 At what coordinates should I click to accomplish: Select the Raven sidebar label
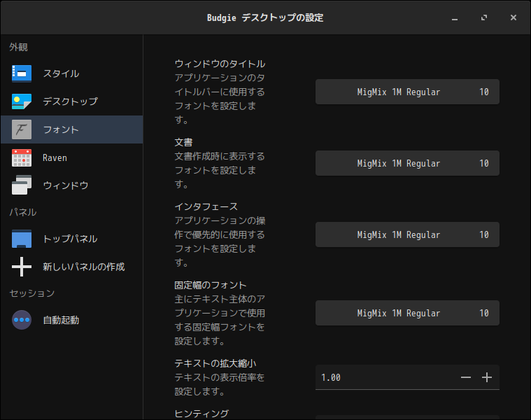(55, 157)
